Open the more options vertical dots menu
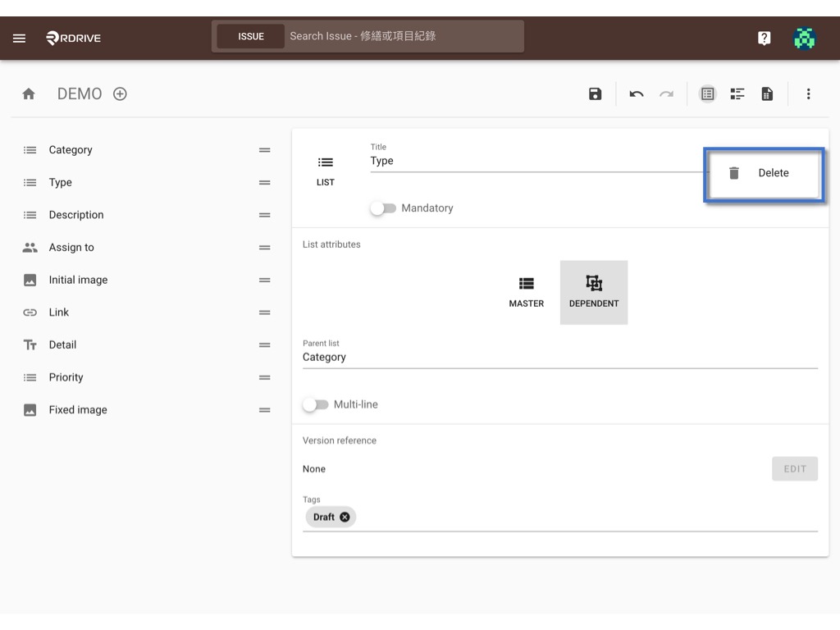The image size is (840, 630). 808,94
